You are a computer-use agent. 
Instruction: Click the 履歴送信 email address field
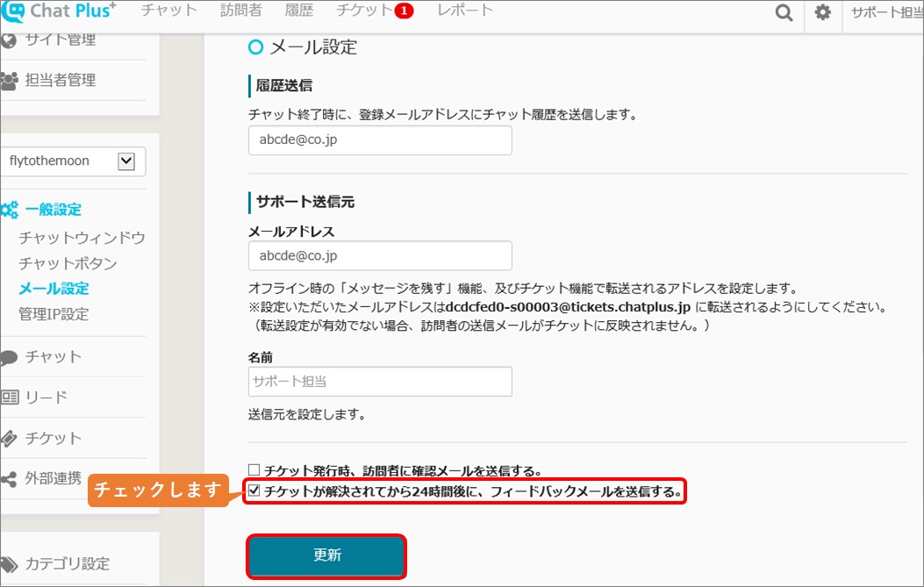pyautogui.click(x=380, y=140)
